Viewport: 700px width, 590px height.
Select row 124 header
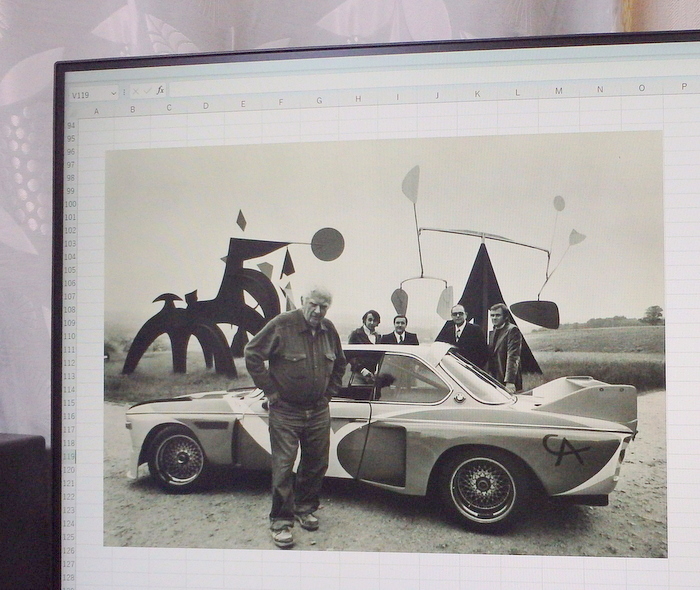69,524
